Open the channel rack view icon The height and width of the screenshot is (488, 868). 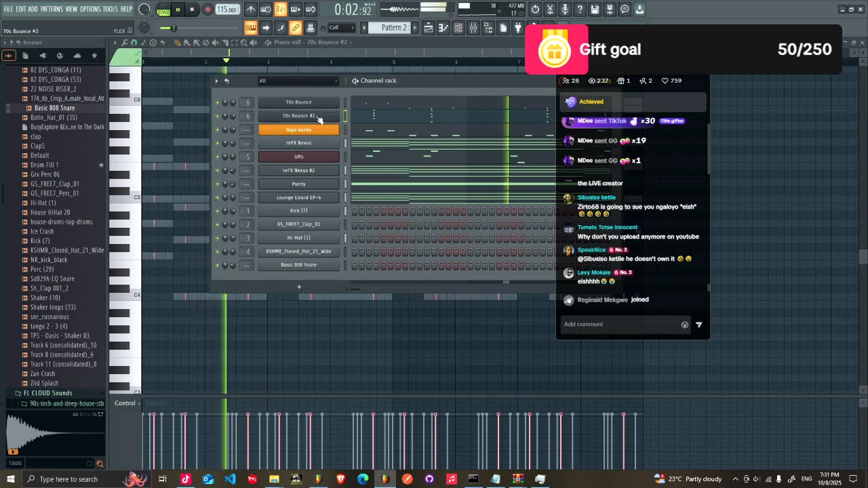[458, 28]
